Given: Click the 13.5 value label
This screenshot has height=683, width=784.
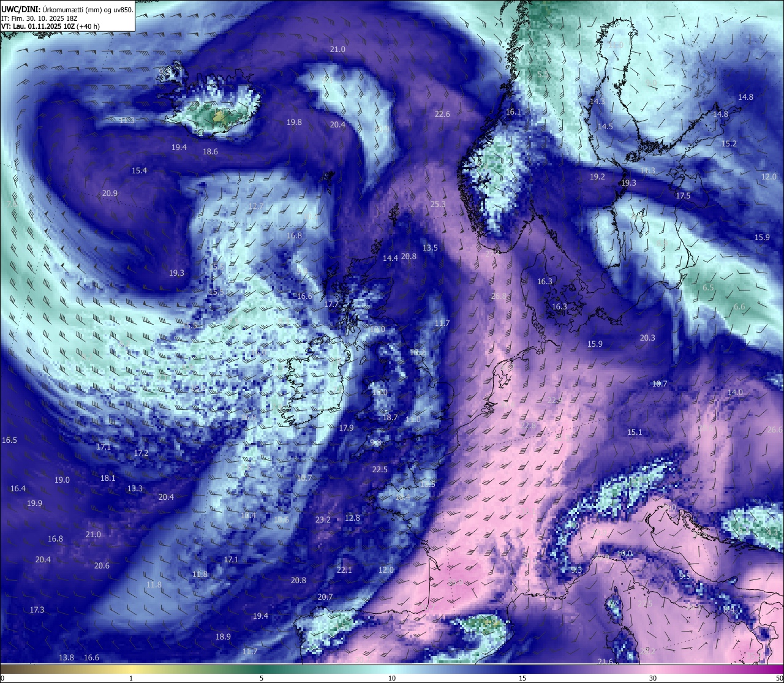Looking at the screenshot, I should 430,247.
